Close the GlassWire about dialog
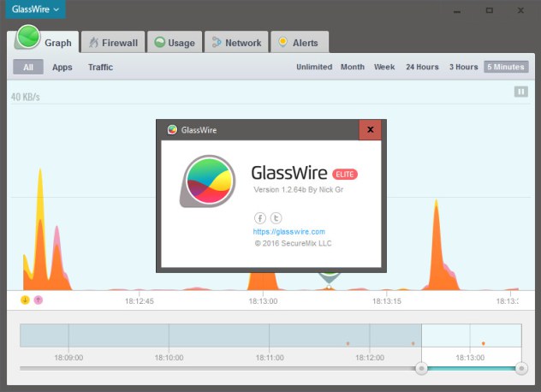541x392 pixels. (370, 130)
